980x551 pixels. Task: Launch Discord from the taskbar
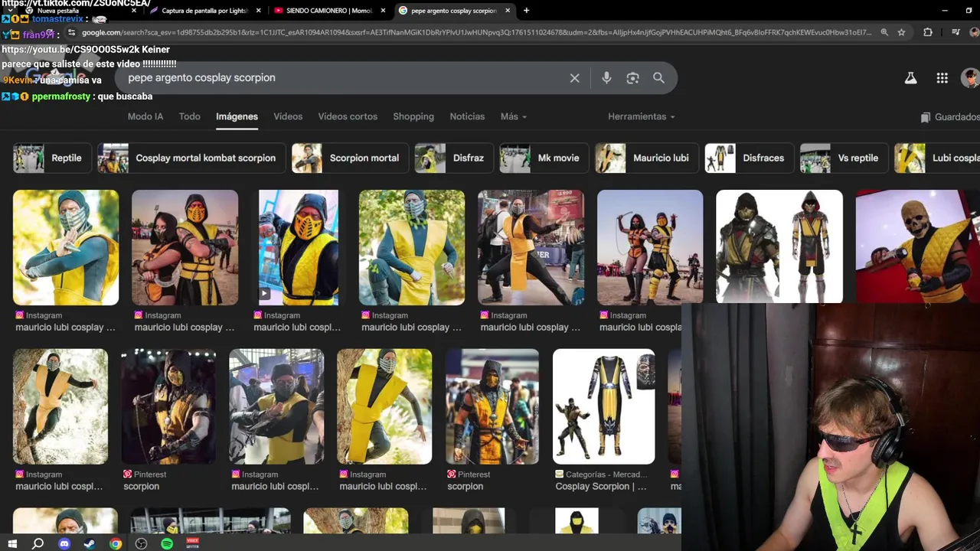64,543
